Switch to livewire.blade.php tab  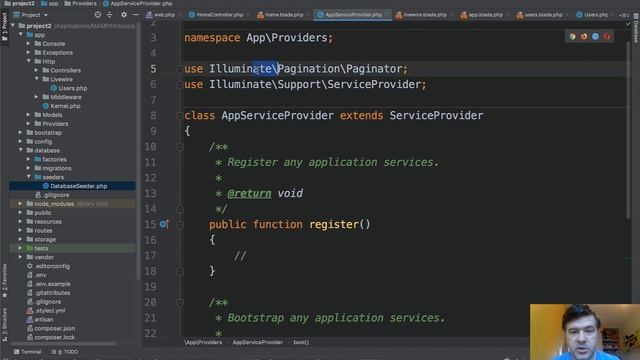click(421, 15)
